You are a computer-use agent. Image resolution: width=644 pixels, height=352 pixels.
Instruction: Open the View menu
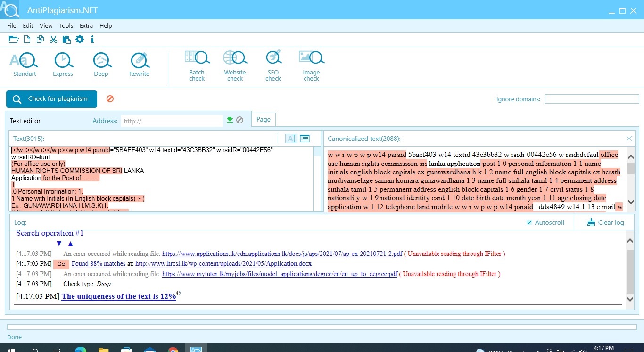(46, 26)
